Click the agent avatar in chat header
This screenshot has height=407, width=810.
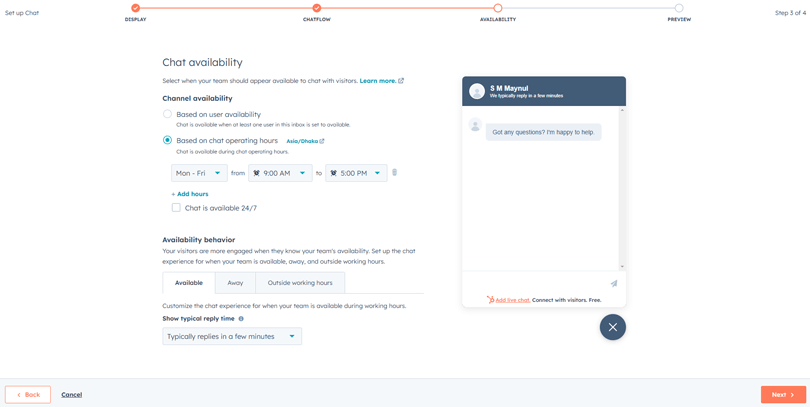click(x=477, y=91)
